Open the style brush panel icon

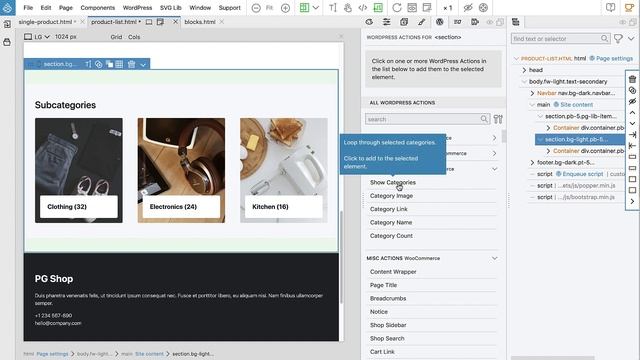[422, 22]
